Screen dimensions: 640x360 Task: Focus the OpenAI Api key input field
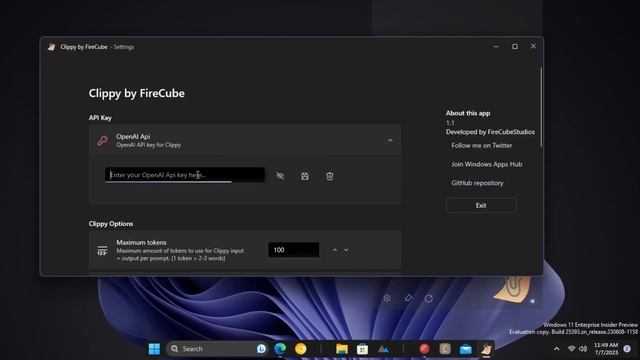tap(185, 175)
